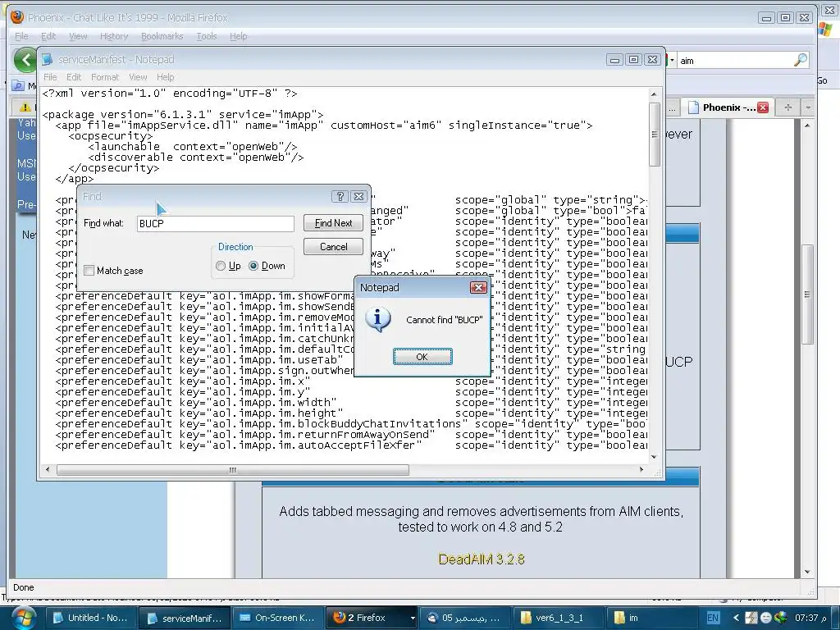This screenshot has height=630, width=840.
Task: Click the aol.imApp.im.autoAcceptFileXfer line
Action: click(351, 445)
